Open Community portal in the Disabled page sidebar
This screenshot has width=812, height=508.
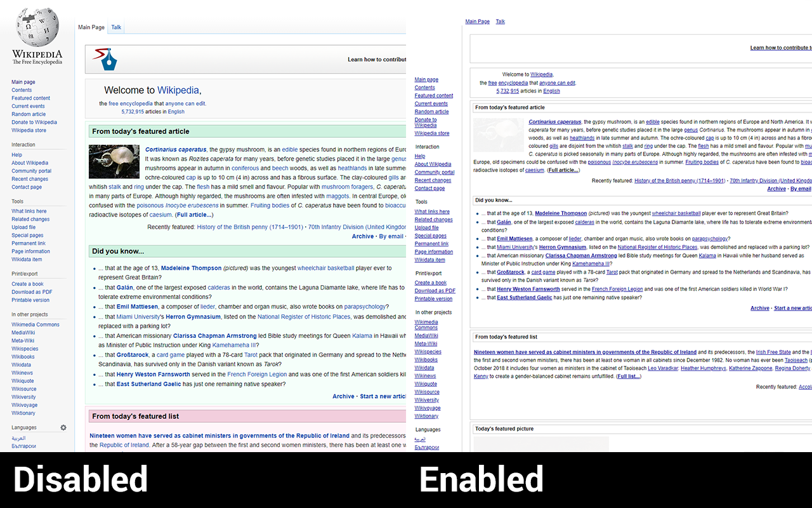coord(31,171)
